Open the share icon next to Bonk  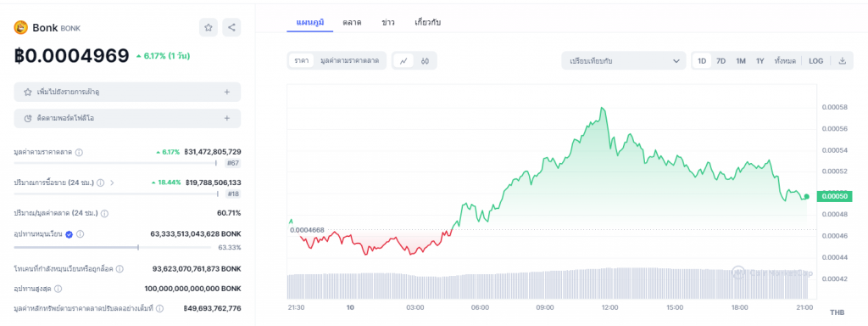click(x=231, y=28)
